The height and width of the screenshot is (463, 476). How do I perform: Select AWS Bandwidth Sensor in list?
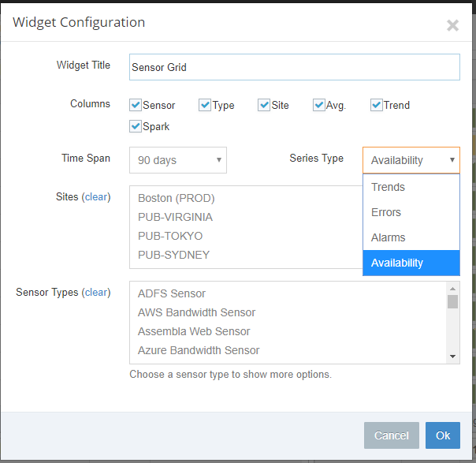196,312
